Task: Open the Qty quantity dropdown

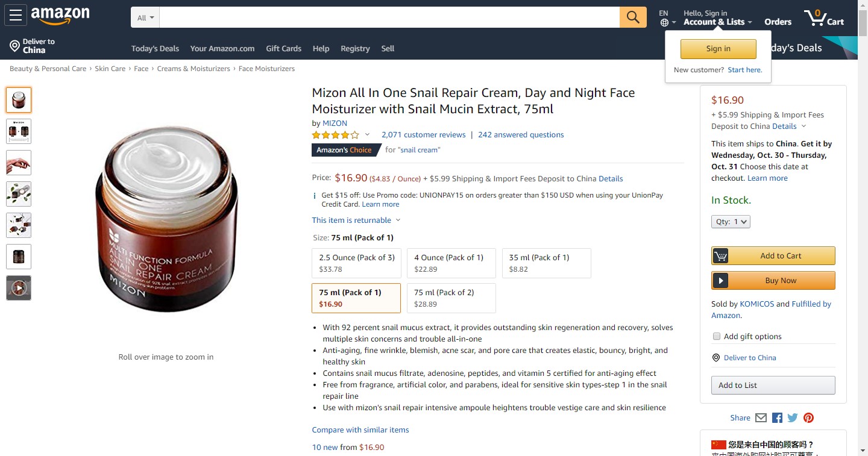Action: 731,222
